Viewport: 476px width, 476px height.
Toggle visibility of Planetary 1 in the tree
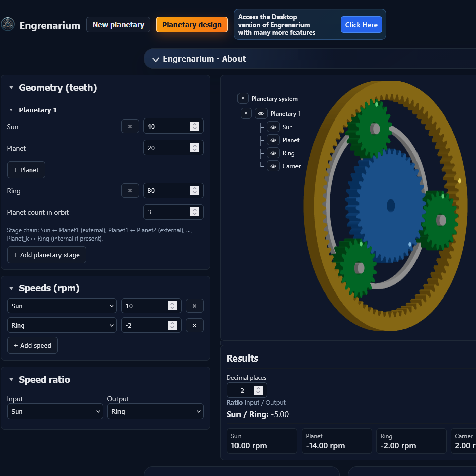[x=261, y=114]
